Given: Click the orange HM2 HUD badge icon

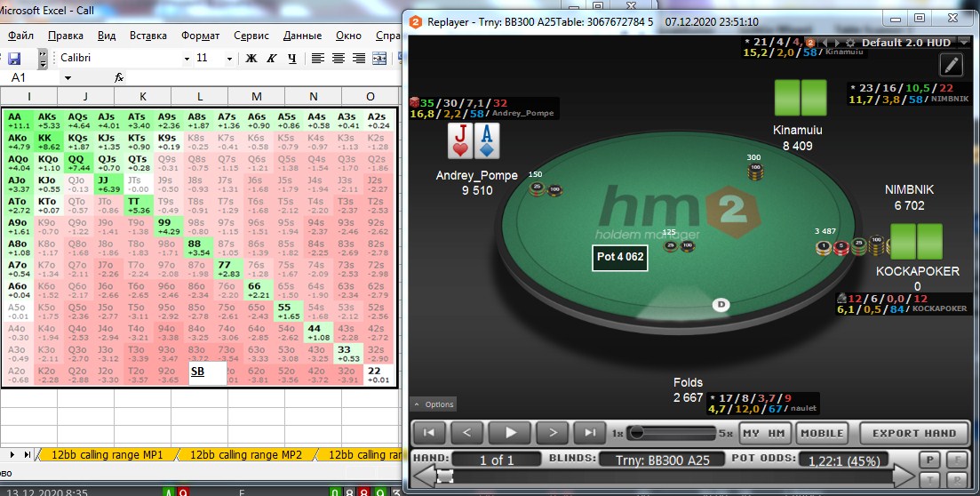Looking at the screenshot, I should click(x=810, y=43).
